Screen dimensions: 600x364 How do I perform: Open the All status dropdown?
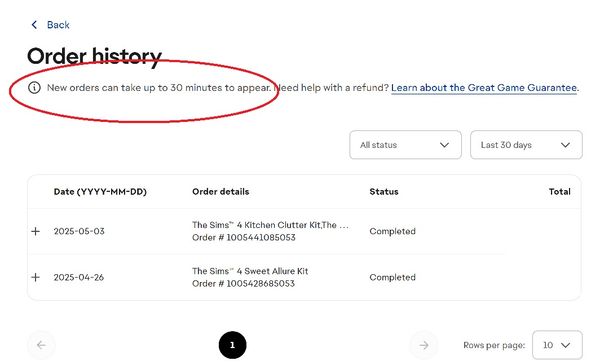405,145
